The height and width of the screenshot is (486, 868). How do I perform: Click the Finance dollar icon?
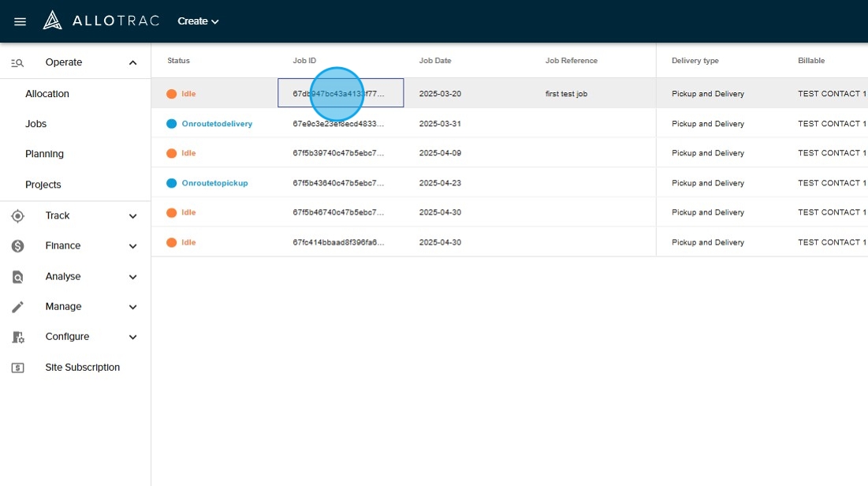tap(17, 246)
